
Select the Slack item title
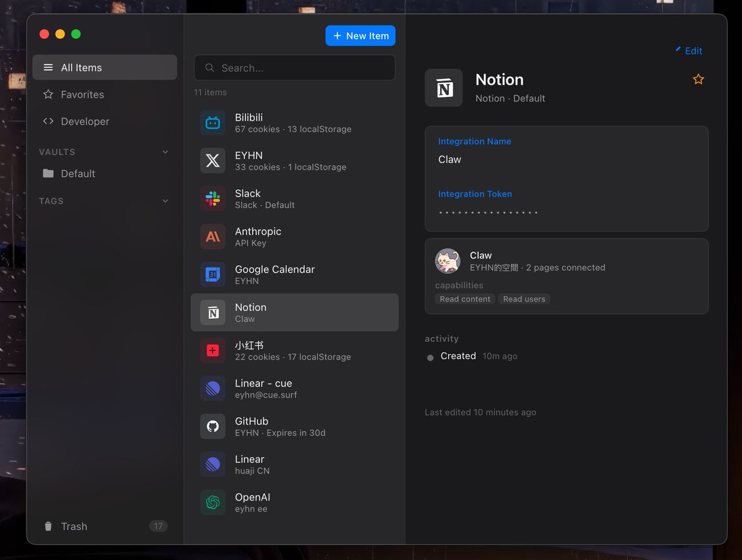click(247, 193)
